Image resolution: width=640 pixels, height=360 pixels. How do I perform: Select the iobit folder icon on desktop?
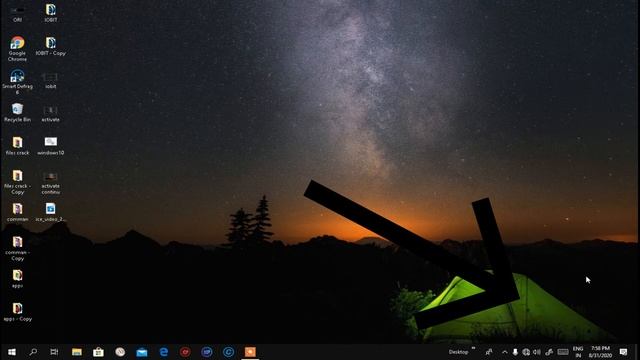[51, 80]
